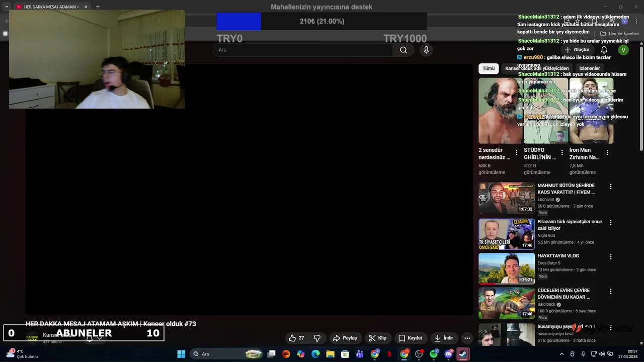This screenshot has height=362, width=644.
Task: Open options for HAYATTAYIM VLOG video
Action: point(611,256)
